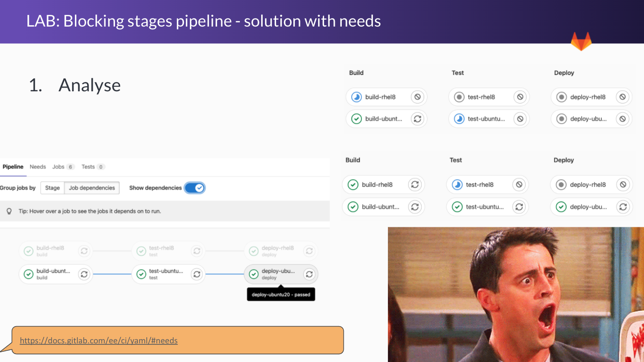644x362 pixels.
Task: Retry test-ubuntu... in the pipeline graph
Action: coord(197,274)
